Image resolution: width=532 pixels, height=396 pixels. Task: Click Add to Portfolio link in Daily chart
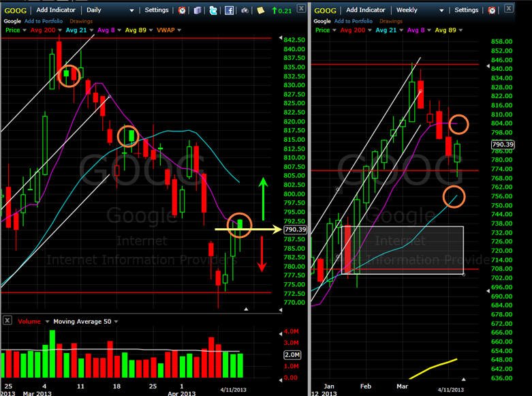(x=44, y=21)
